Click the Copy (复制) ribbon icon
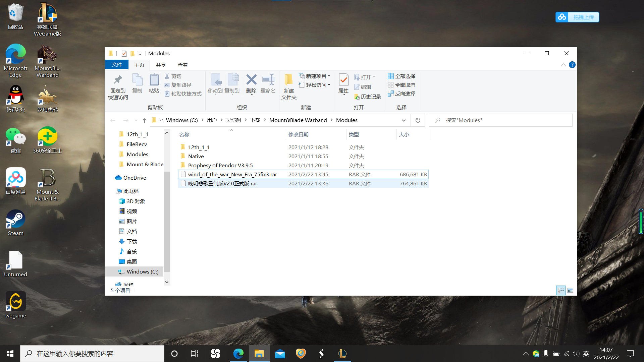644x362 pixels. pyautogui.click(x=137, y=83)
